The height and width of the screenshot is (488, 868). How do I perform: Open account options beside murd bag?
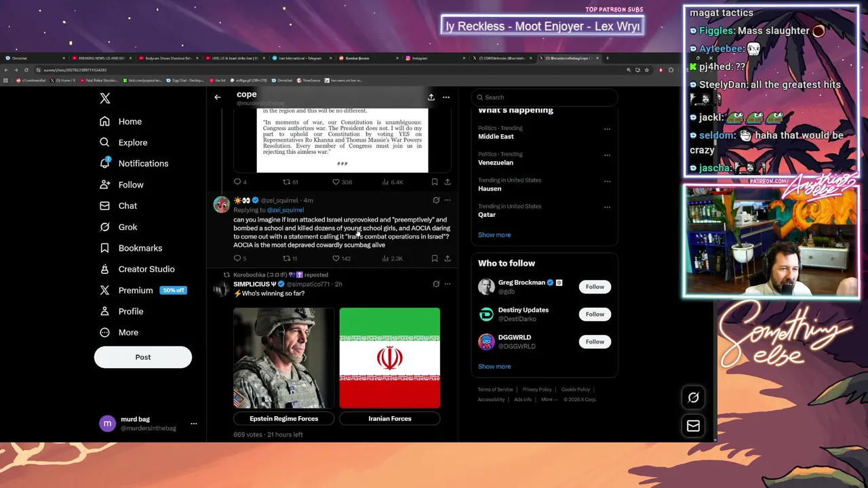pos(194,424)
